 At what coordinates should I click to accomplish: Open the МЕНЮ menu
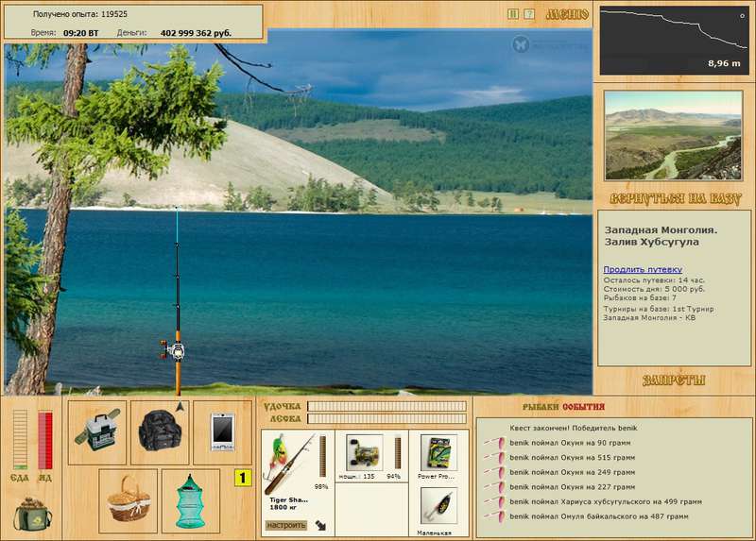click(567, 15)
